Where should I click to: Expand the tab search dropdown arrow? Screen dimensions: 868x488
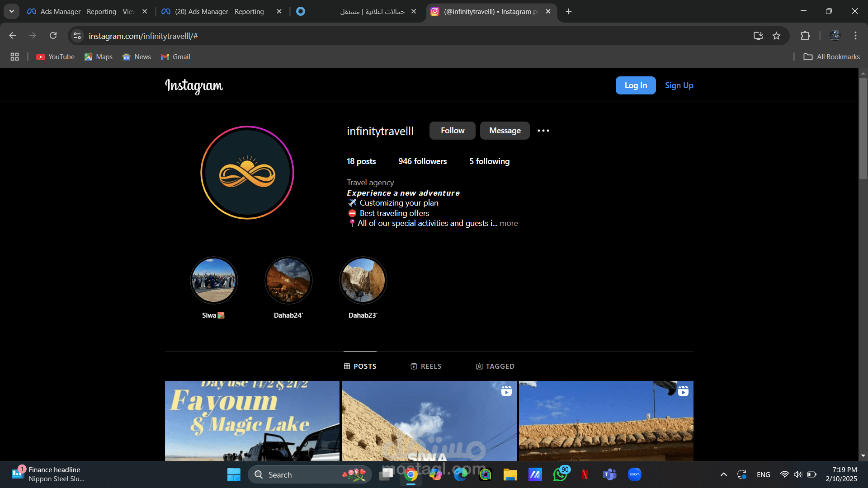12,11
